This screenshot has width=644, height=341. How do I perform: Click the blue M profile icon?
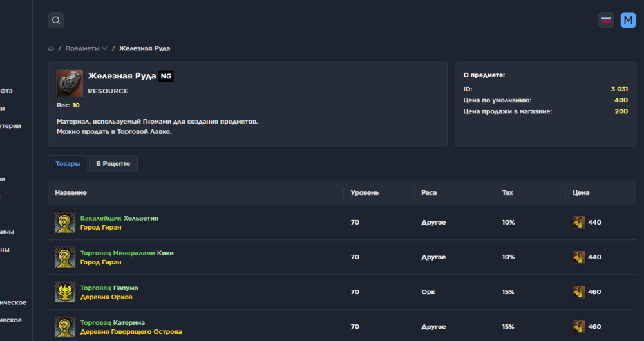(x=628, y=21)
